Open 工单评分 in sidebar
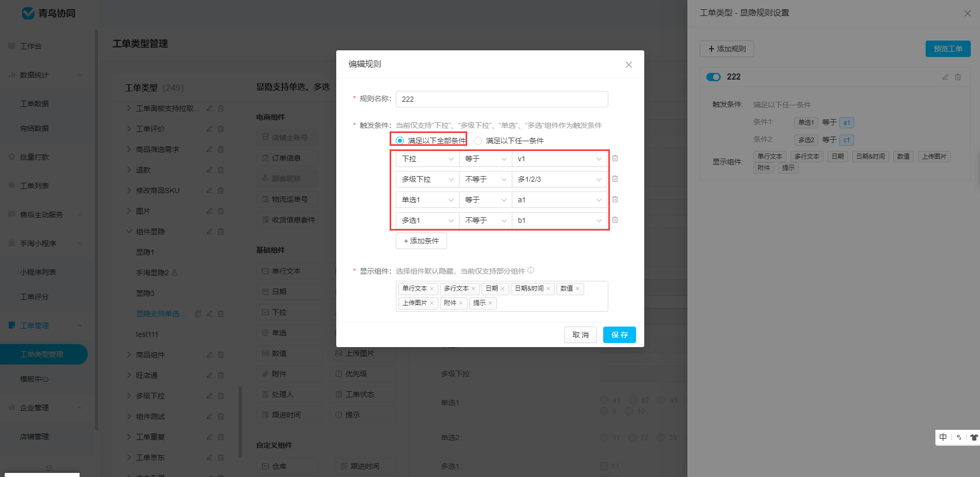The height and width of the screenshot is (477, 980). pos(34,297)
